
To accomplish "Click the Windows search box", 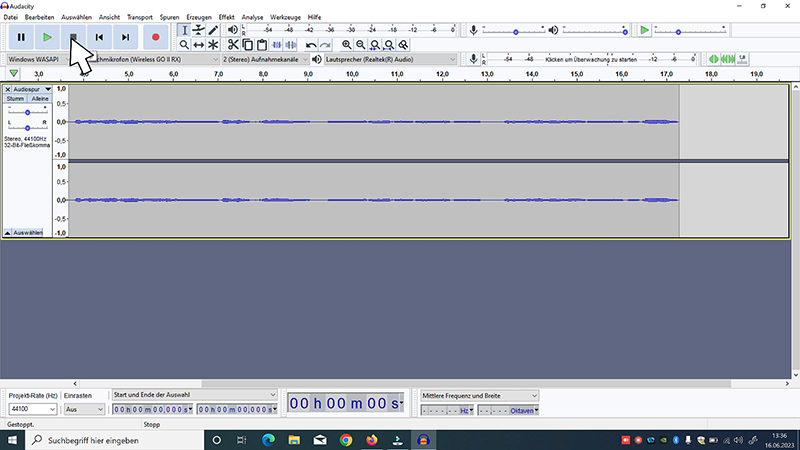I will (x=114, y=440).
